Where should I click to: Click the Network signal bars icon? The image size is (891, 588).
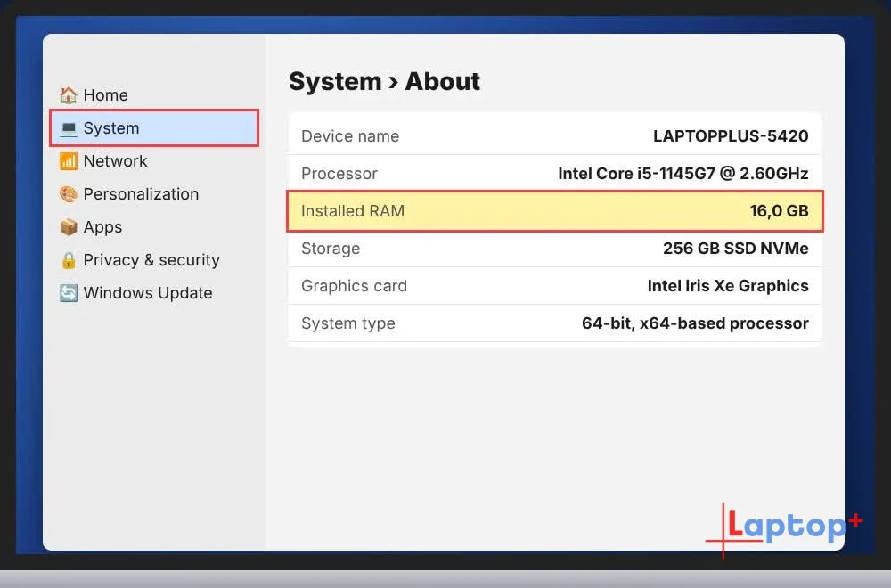[69, 161]
